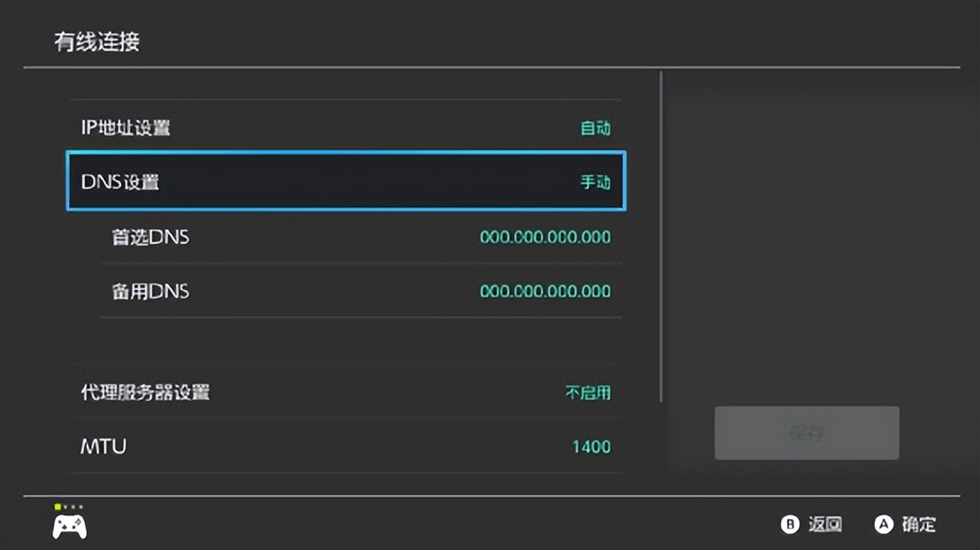Open the IP地址设置 row
The width and height of the screenshot is (980, 550).
click(126, 128)
